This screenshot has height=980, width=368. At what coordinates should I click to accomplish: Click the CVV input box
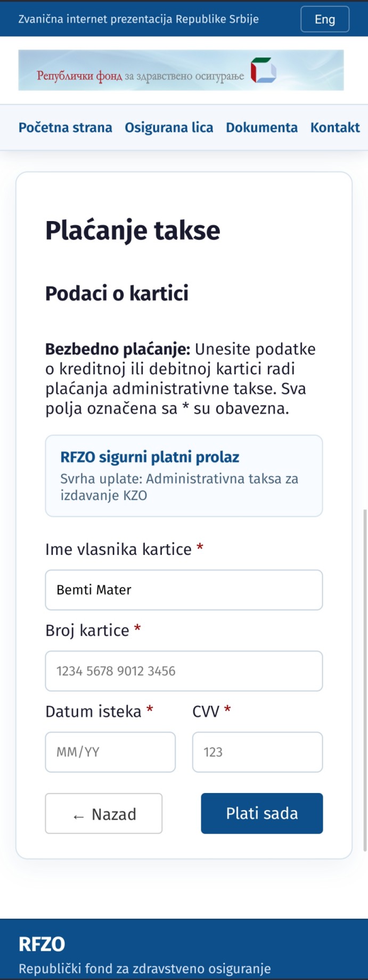[x=257, y=752]
